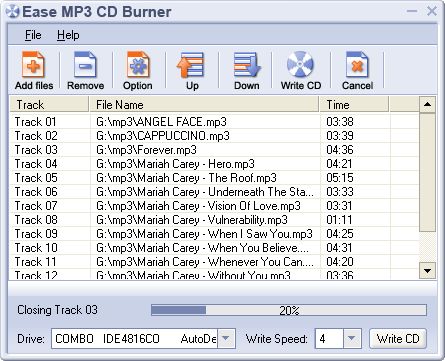The width and height of the screenshot is (445, 361).
Task: Open the Option settings icon
Action: (138, 65)
